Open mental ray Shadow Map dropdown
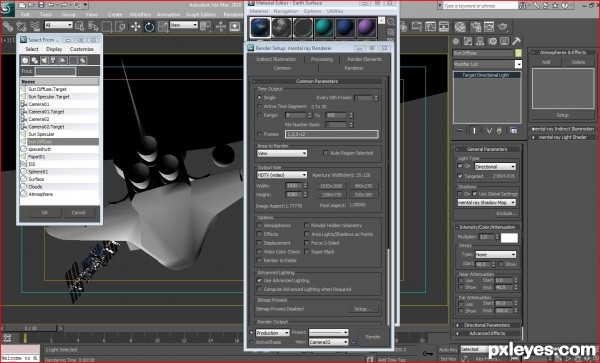This screenshot has width=600, height=363. (487, 203)
